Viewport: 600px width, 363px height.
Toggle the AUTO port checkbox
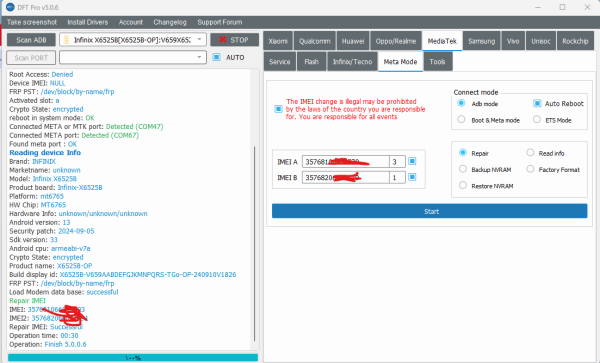217,57
